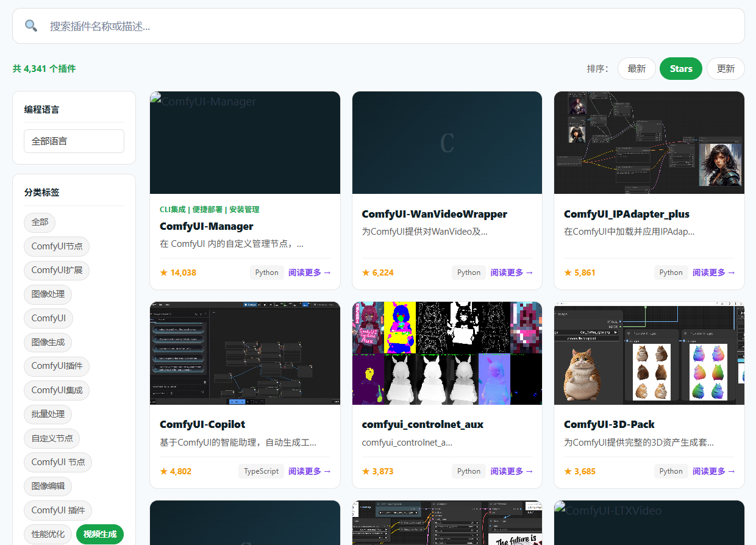Image resolution: width=756 pixels, height=545 pixels.
Task: Open ComfyUI-Manager title
Action: (207, 227)
